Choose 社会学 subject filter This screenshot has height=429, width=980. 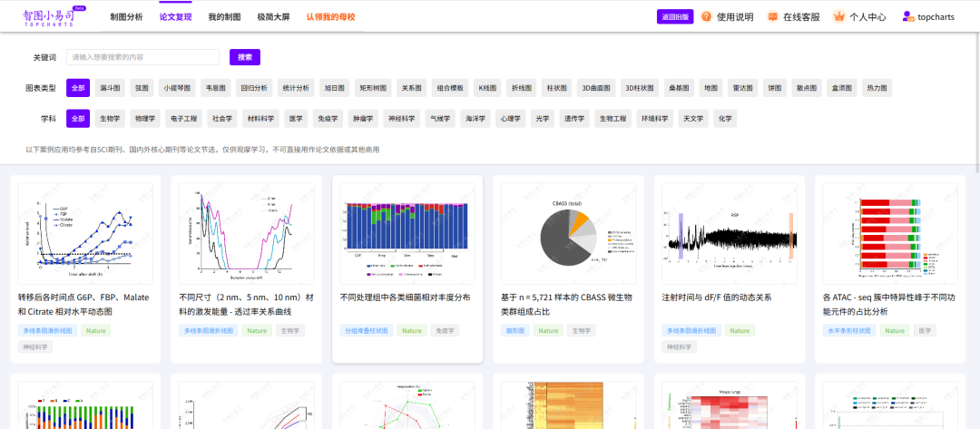point(222,119)
